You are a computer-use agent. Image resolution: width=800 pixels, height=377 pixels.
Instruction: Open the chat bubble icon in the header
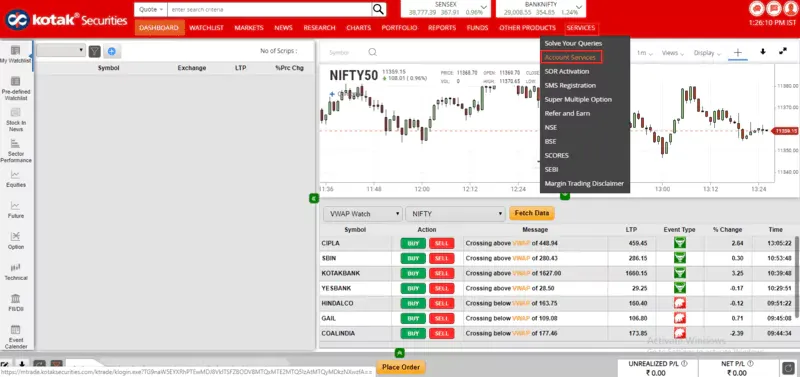(757, 9)
